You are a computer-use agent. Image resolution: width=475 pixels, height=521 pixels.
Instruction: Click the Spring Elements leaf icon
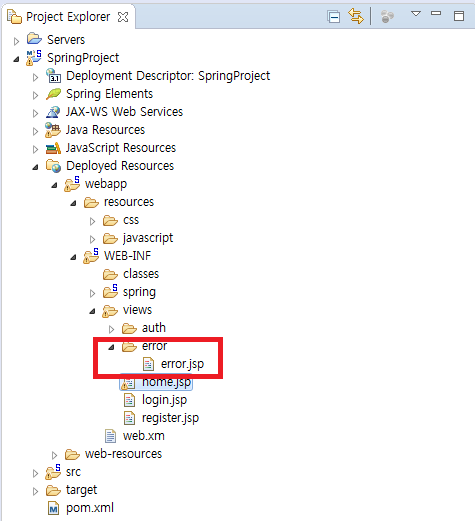coord(53,94)
